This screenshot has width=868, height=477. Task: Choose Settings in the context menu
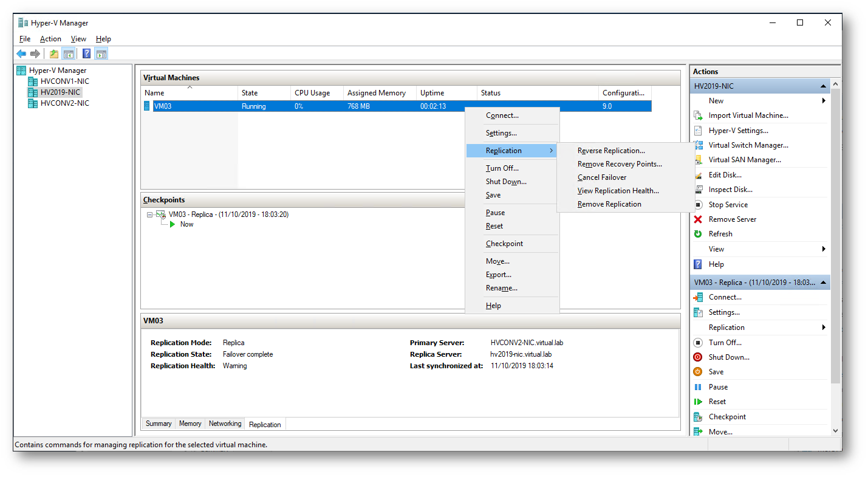[x=512, y=133]
